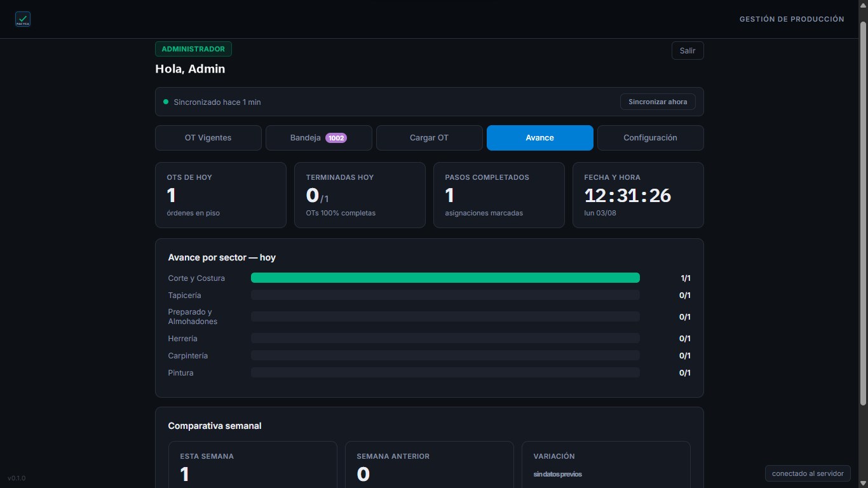Screen dimensions: 868x488
Task: Switch to the Bandeja tab
Action: coord(319,138)
